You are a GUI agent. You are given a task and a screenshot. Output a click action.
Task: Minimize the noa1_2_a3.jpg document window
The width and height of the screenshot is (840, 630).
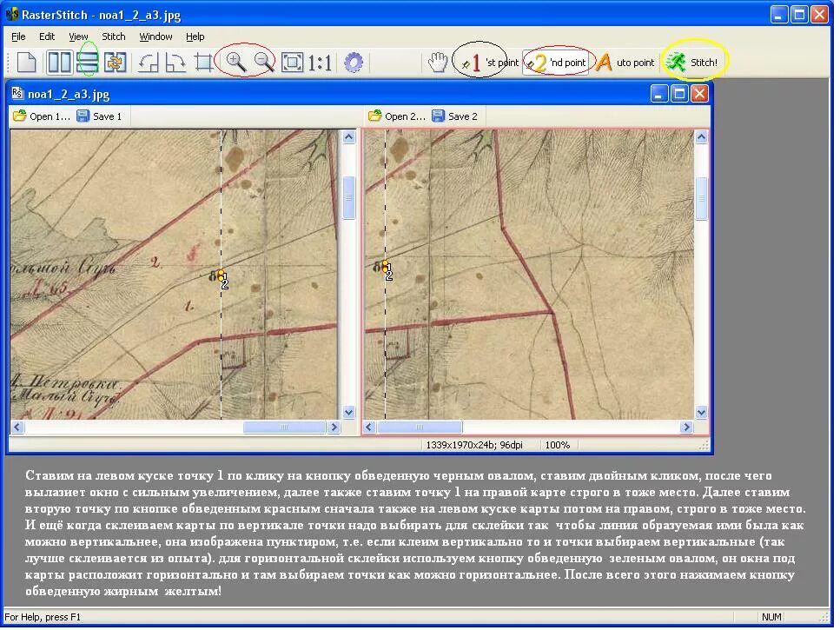tap(659, 94)
